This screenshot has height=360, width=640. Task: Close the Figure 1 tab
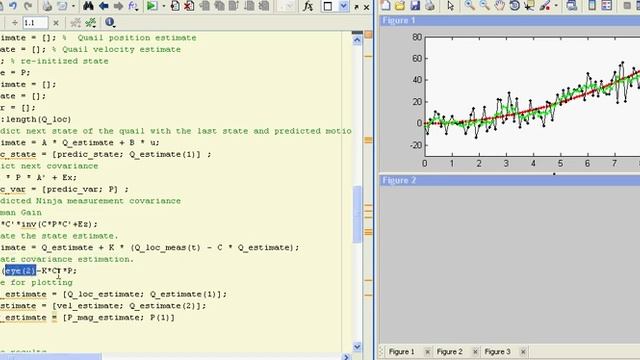tap(427, 351)
